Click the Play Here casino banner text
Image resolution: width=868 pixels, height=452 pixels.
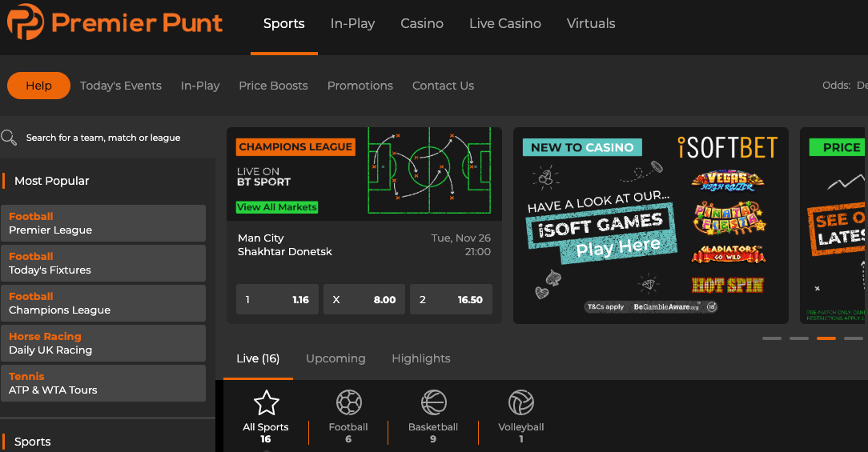coord(618,247)
